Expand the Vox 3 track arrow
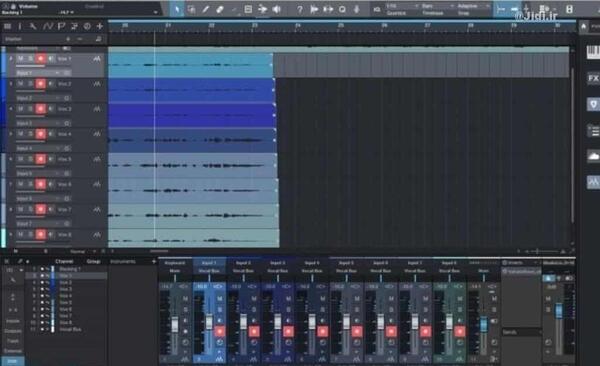The height and width of the screenshot is (366, 600). 11,109
